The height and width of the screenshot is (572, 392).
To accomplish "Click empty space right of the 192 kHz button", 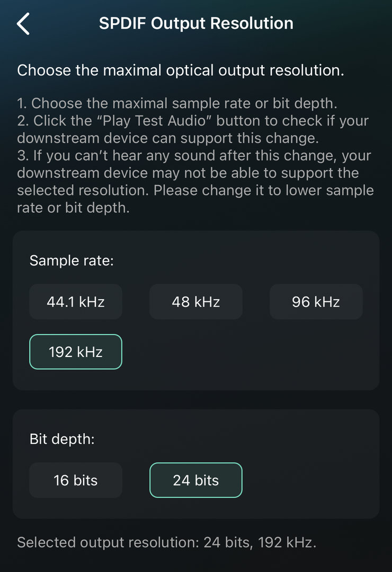I will (x=249, y=352).
